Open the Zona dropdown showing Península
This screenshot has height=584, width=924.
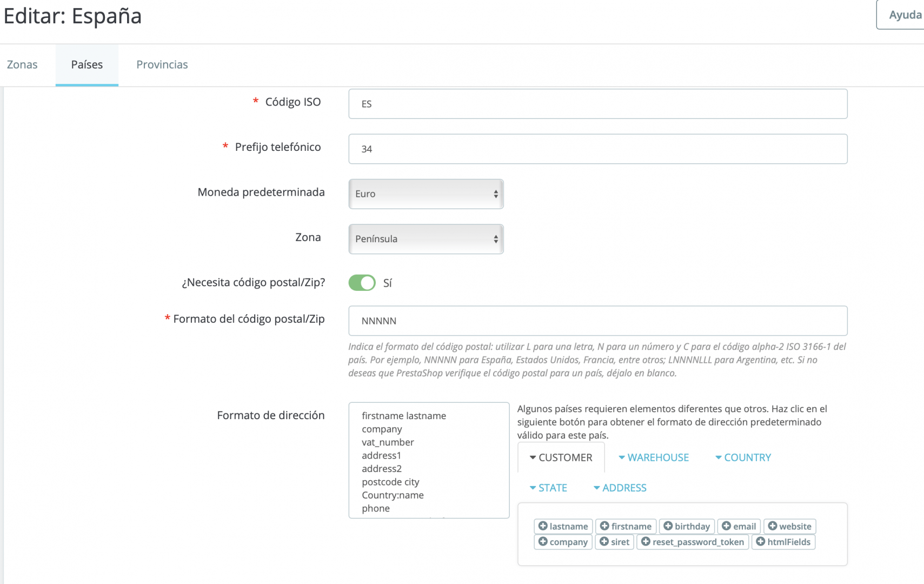426,239
